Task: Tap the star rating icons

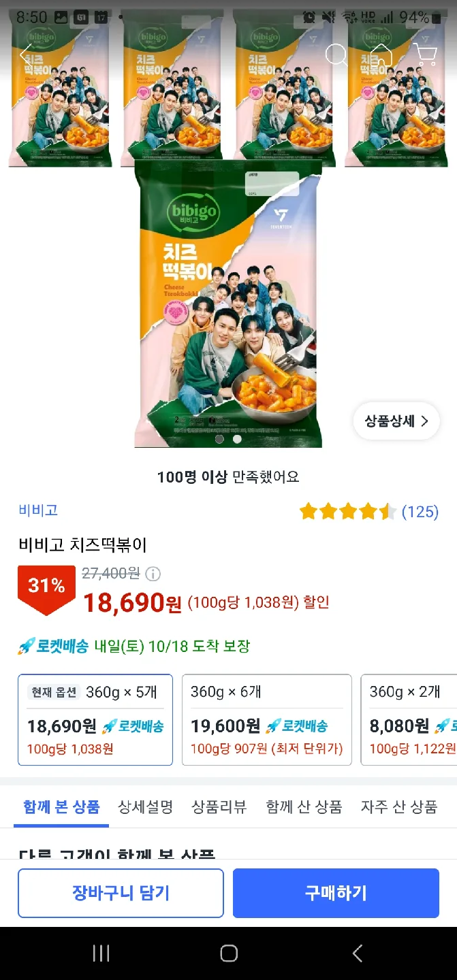Action: [347, 512]
